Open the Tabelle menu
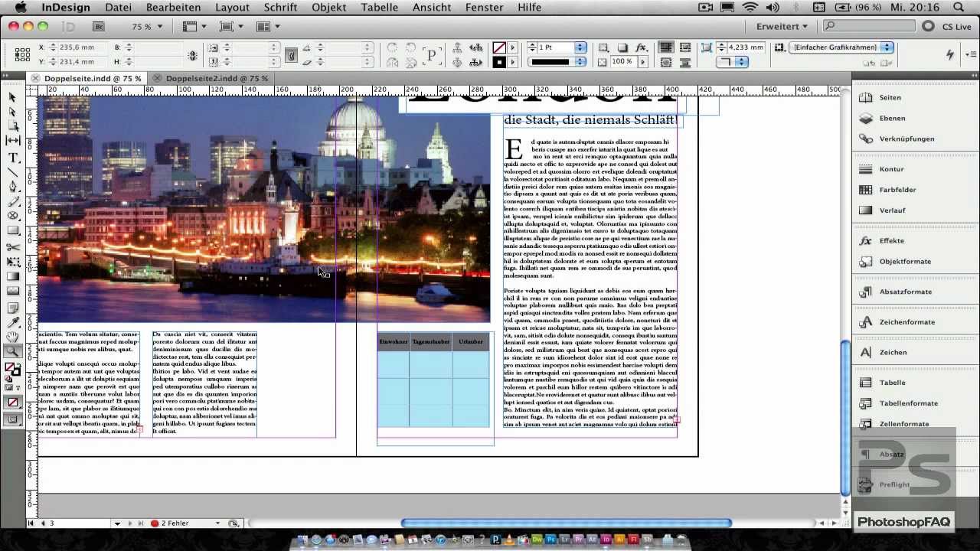The height and width of the screenshot is (551, 980). click(x=379, y=8)
